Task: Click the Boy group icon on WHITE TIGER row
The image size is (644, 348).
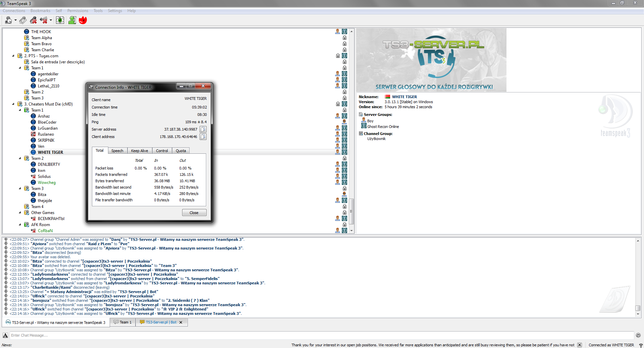Action: [x=338, y=152]
